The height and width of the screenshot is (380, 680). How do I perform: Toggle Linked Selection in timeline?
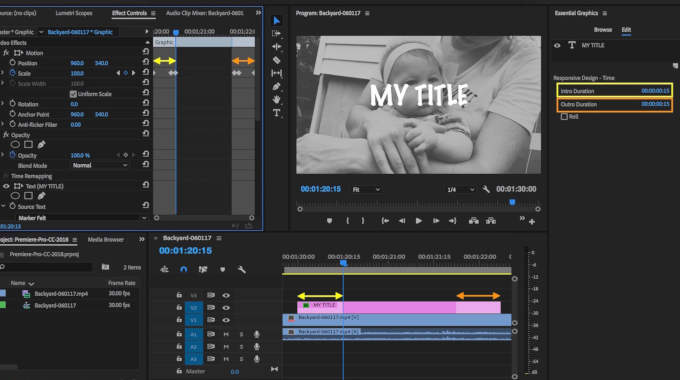[x=203, y=269]
